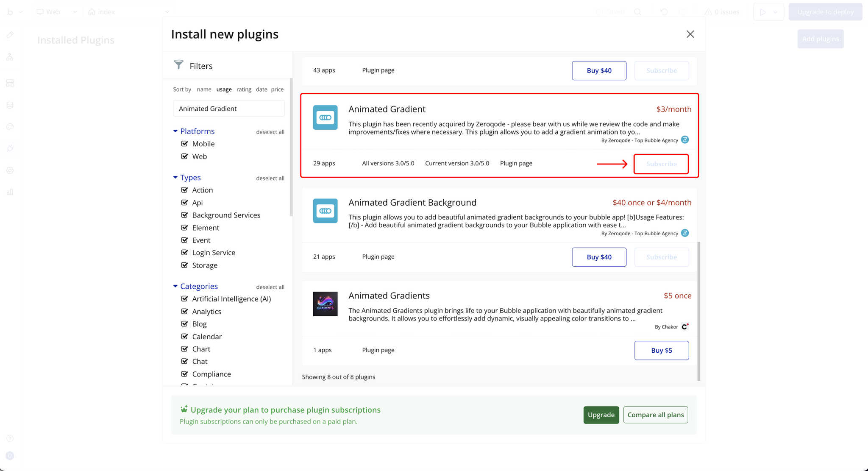Click the upgrade plan crown icon
The width and height of the screenshot is (868, 471).
pyautogui.click(x=184, y=409)
